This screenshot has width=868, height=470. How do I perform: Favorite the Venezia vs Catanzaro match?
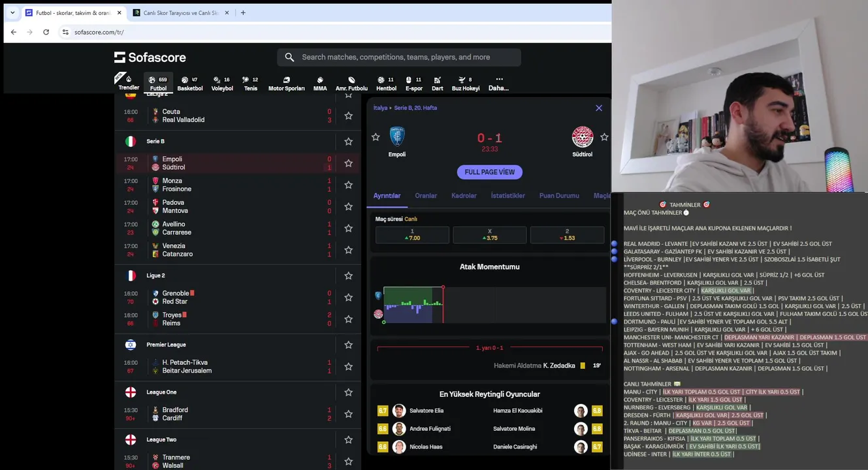pyautogui.click(x=348, y=250)
